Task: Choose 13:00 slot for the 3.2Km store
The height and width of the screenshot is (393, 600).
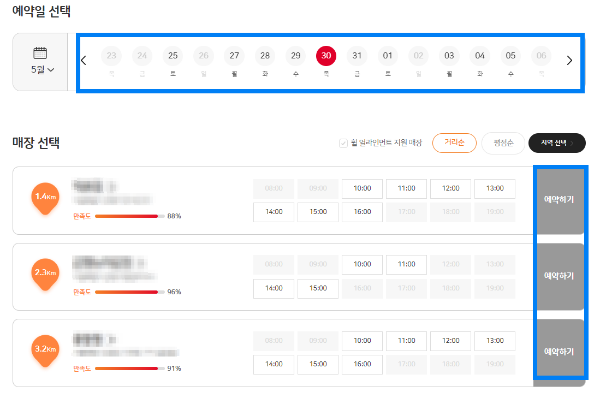Action: tap(495, 341)
